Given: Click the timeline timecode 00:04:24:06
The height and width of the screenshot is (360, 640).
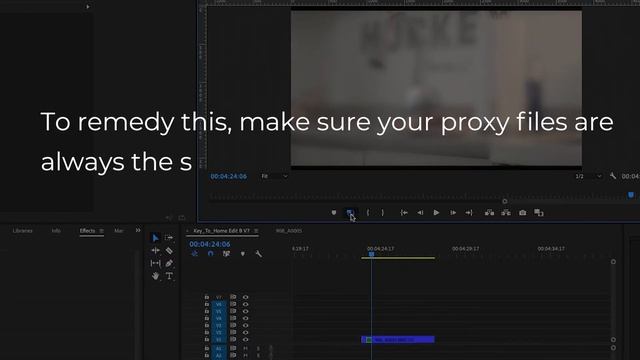Looking at the screenshot, I should pos(210,244).
